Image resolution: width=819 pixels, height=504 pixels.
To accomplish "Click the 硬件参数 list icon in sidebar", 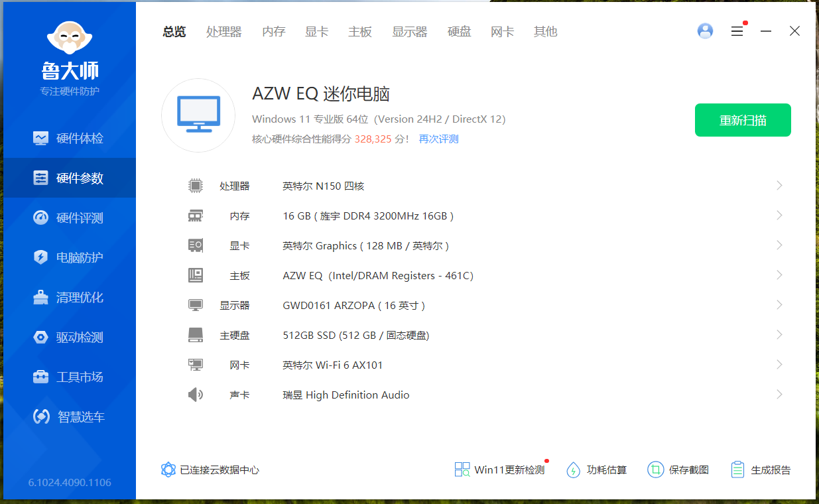I will tap(41, 178).
